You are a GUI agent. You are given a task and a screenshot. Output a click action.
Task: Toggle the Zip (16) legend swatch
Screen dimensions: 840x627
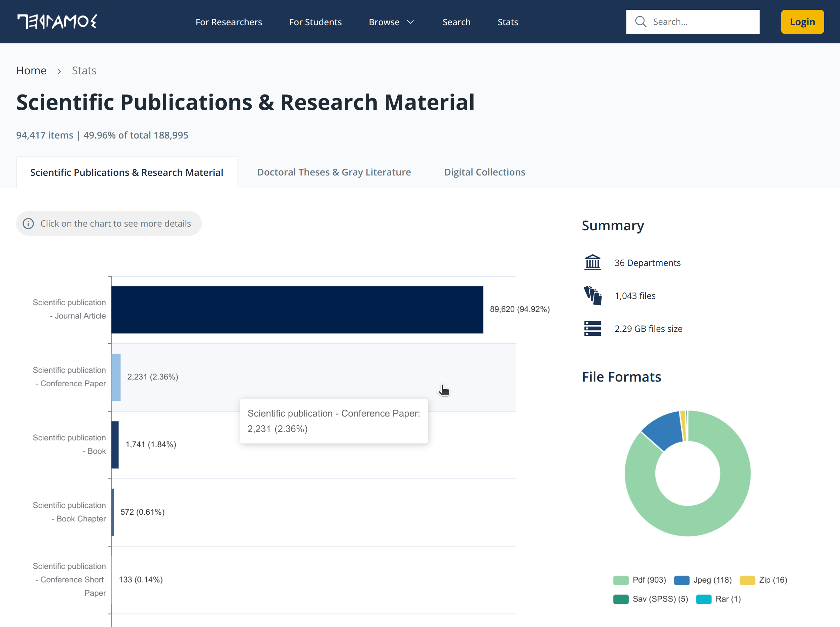point(747,580)
